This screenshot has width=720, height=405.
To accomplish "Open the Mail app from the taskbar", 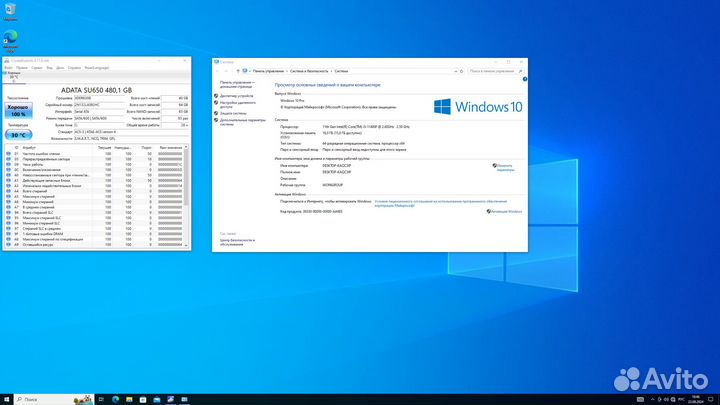I will coord(157,399).
